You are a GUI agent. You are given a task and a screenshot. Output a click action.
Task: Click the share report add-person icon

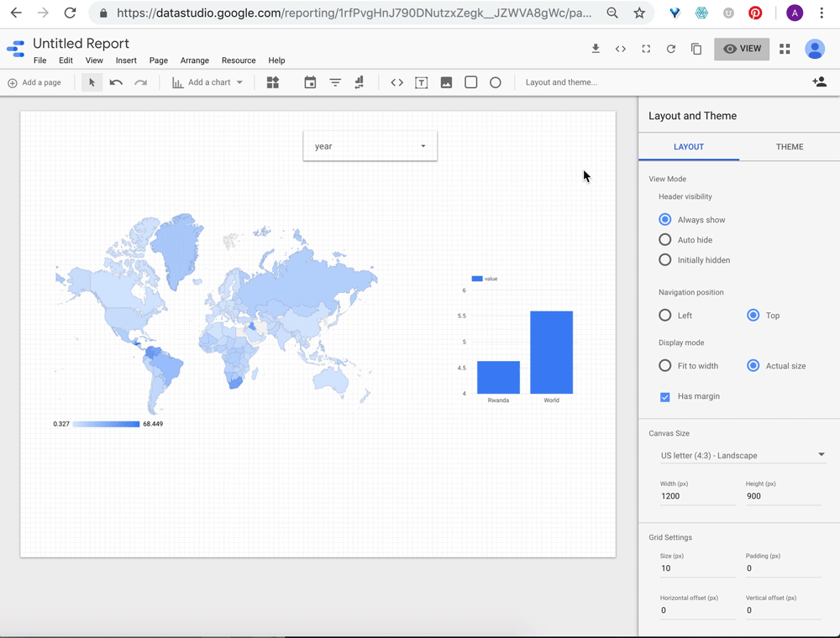pyautogui.click(x=819, y=82)
